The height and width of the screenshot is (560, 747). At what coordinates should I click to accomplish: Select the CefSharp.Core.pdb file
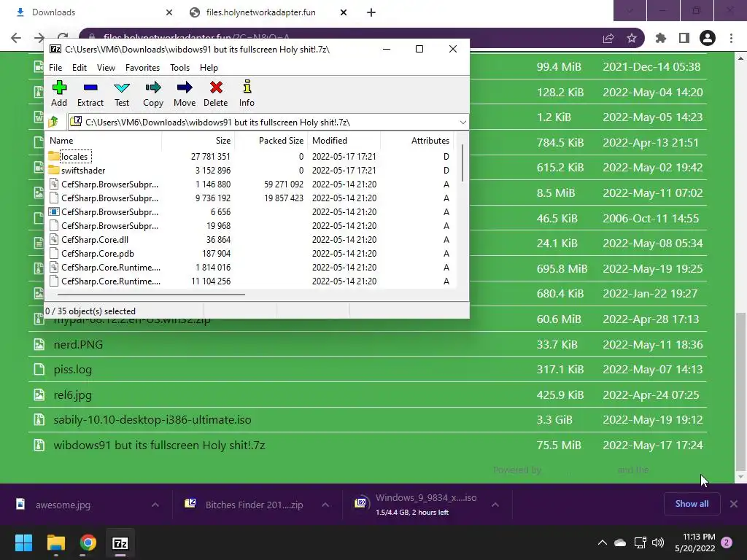tap(97, 253)
